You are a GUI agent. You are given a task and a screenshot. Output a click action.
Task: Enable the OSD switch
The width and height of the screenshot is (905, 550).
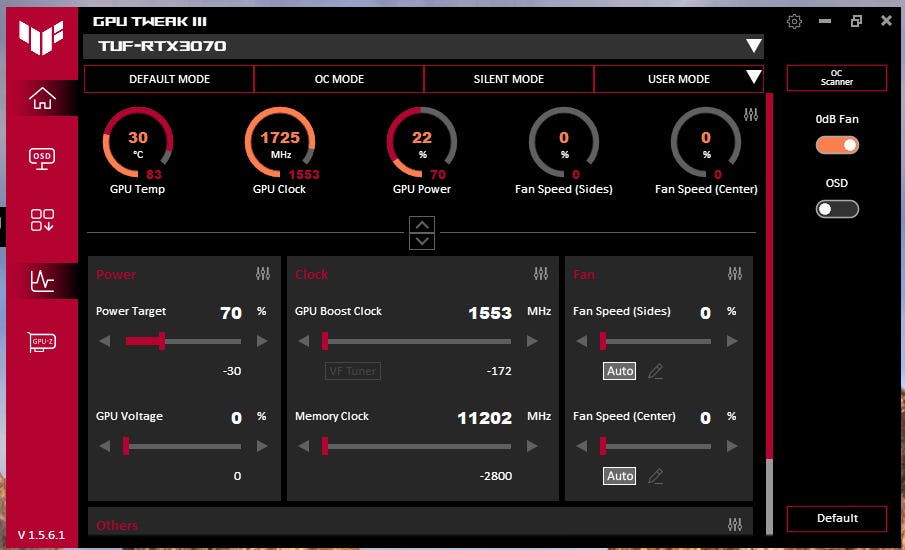837,209
